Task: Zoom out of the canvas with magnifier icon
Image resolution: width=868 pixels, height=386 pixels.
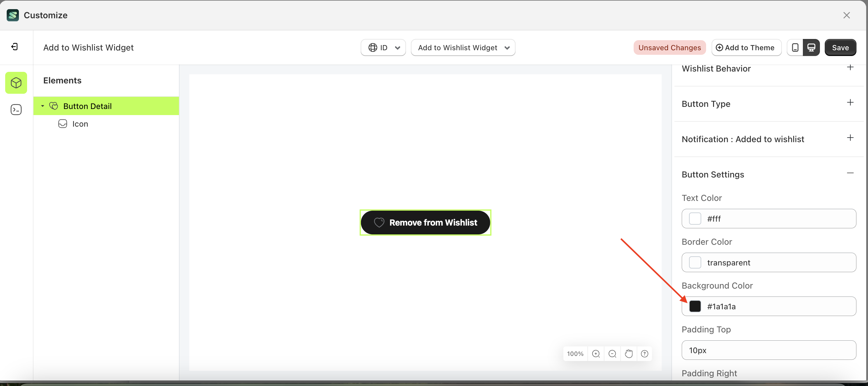Action: [612, 354]
